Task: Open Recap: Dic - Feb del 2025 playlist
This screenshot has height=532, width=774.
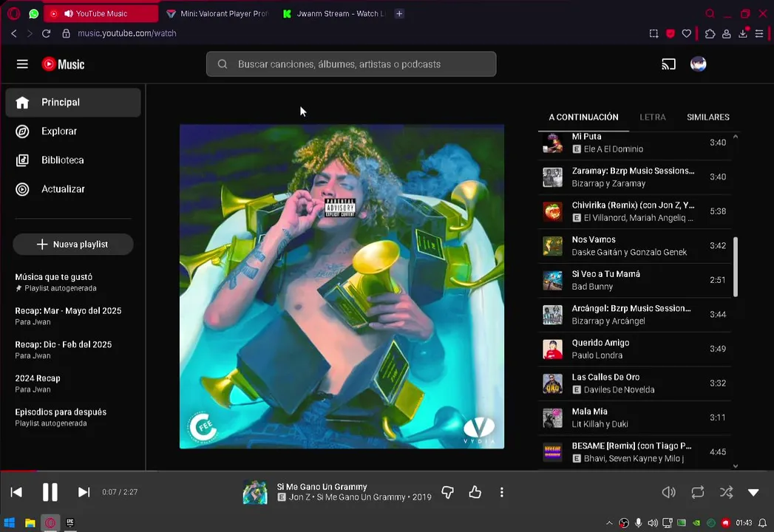Action: pos(73,349)
